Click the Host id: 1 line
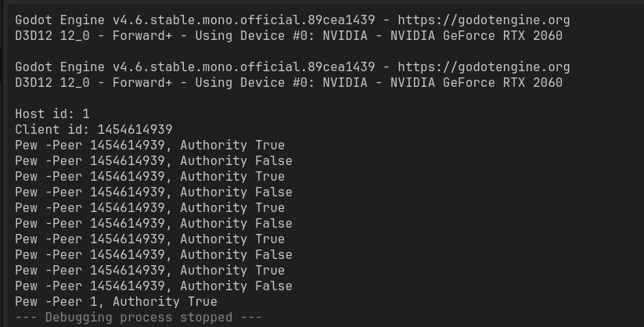Viewport: 644px width, 327px height. click(52, 114)
